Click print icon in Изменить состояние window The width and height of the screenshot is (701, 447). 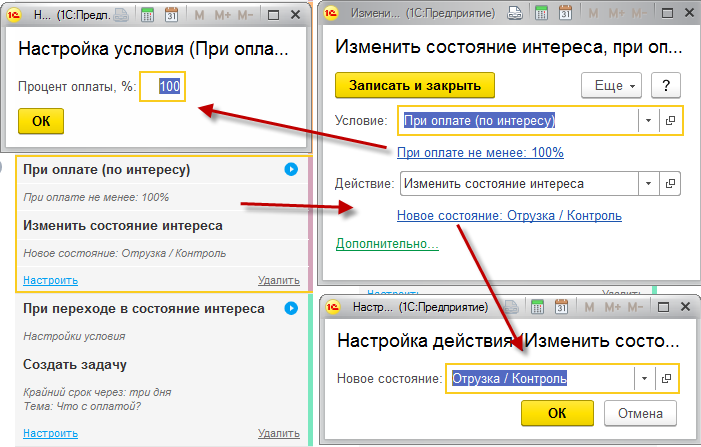click(x=515, y=13)
